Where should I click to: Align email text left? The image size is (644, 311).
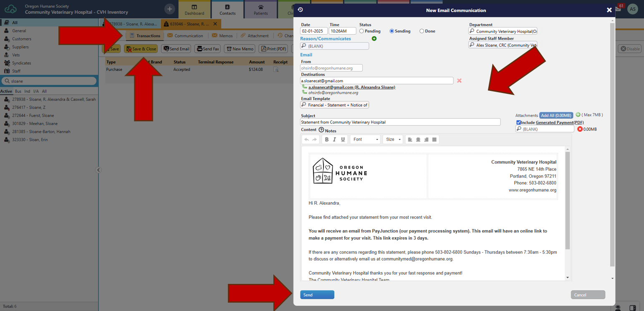(410, 140)
